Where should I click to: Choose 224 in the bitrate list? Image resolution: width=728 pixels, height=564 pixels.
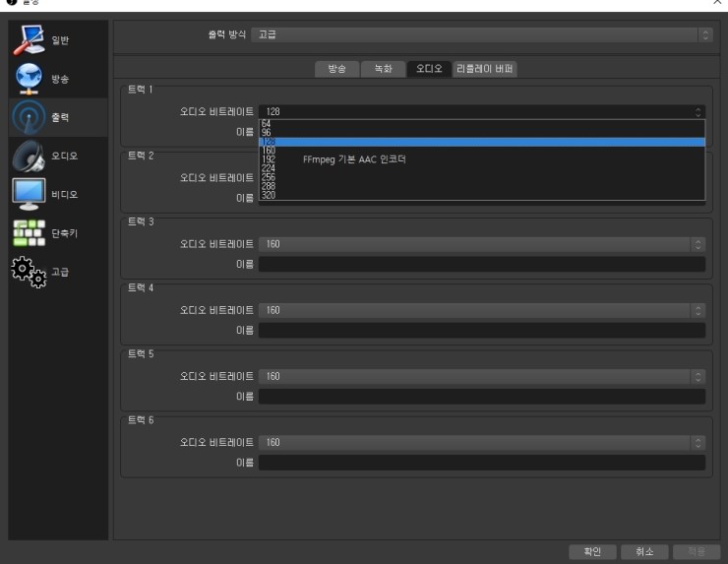coord(482,168)
